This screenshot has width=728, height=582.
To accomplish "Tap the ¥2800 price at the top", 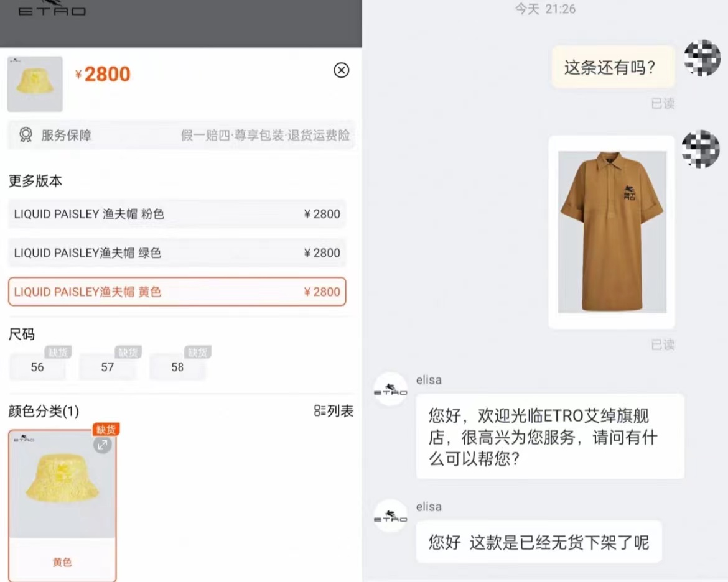I will [103, 74].
